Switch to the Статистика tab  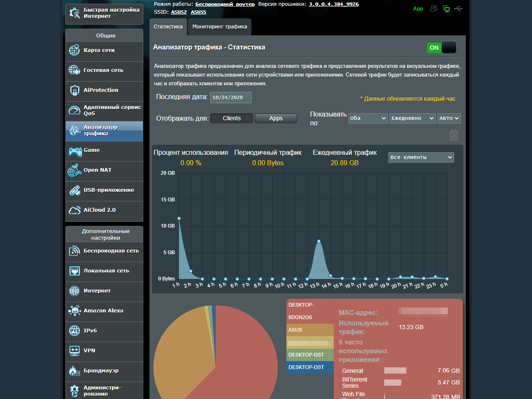pyautogui.click(x=168, y=27)
